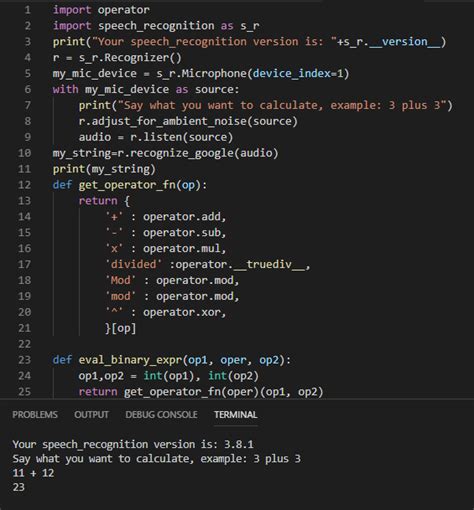Screen dimensions: 474x510
Task: Click 'with' keyword on line 6
Action: coord(65,89)
